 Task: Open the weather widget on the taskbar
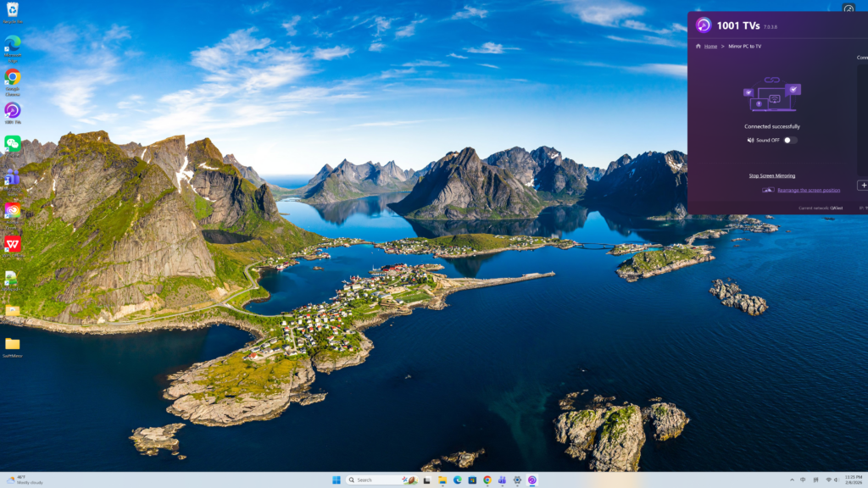point(24,480)
